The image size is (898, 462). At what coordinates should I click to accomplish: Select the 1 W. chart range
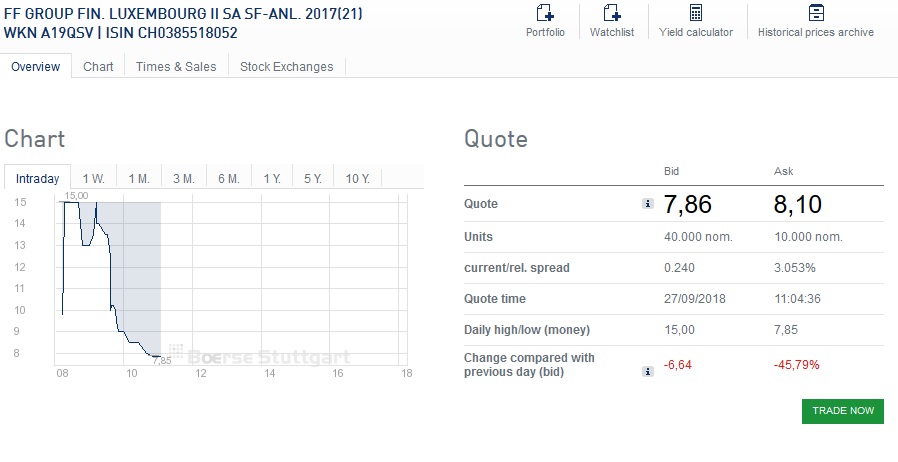click(93, 179)
